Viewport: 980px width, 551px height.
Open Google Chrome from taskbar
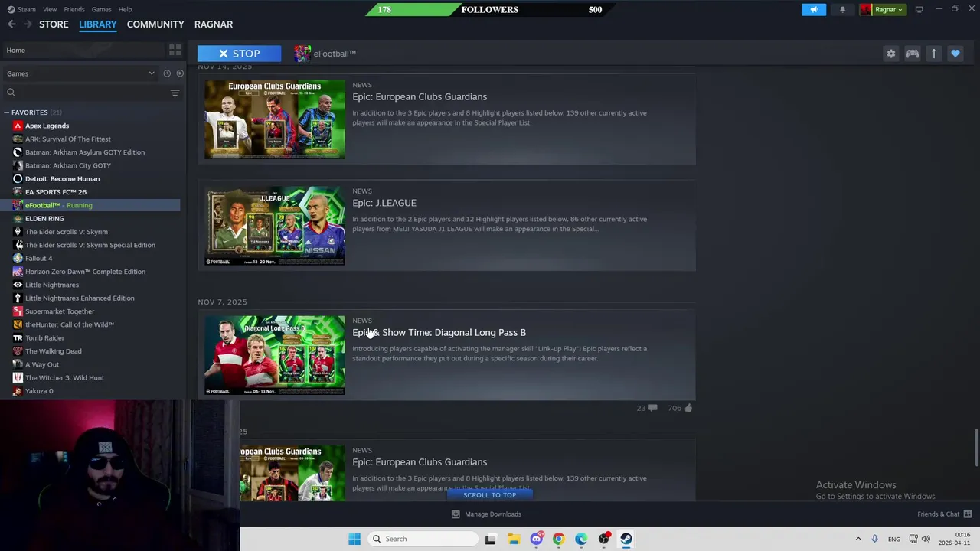[x=558, y=539]
